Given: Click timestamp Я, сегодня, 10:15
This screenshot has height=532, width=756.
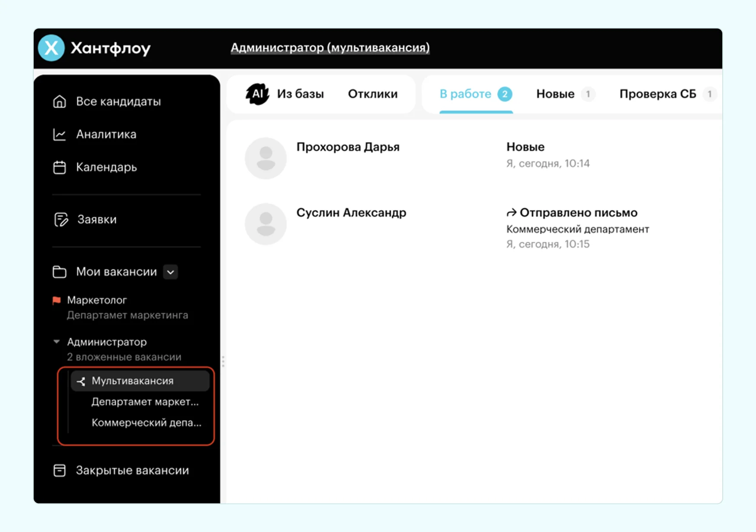Looking at the screenshot, I should 548,244.
